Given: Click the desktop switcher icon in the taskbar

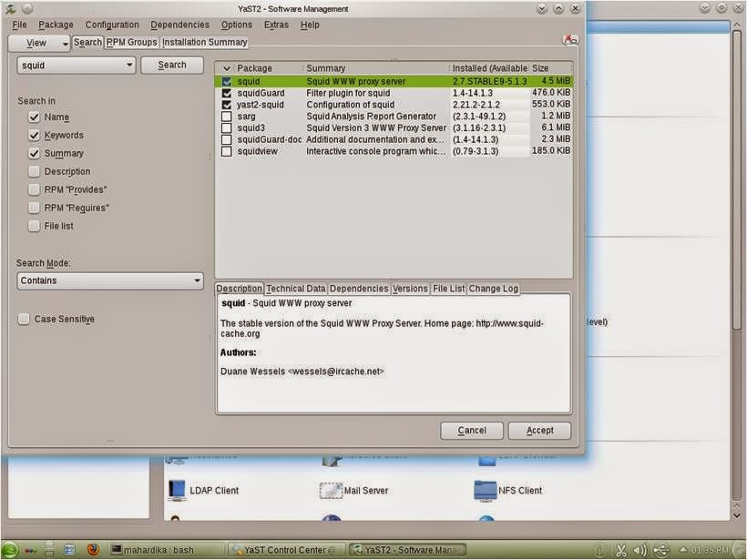Looking at the screenshot, I should pos(49,549).
